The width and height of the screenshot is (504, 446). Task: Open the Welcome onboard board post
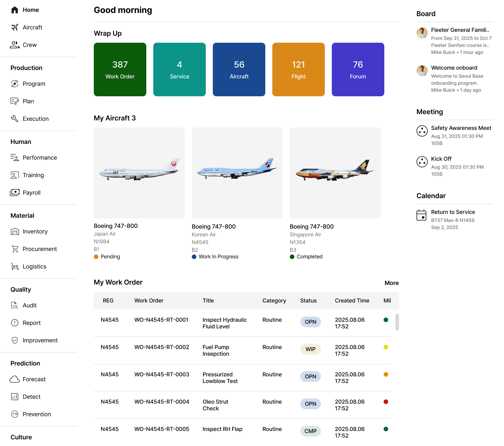(x=454, y=68)
